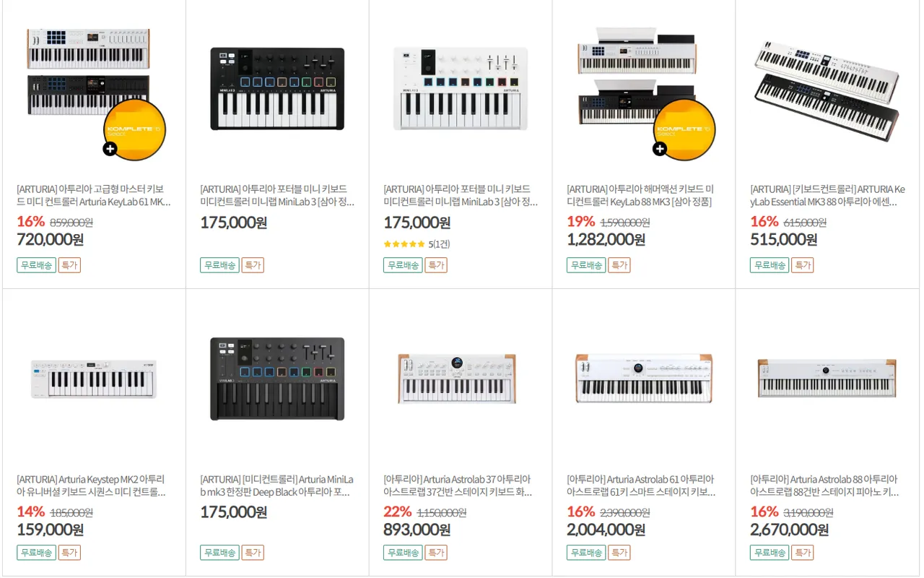Click the plus icon on KeyLab 61 thumbnail
Screen dimensions: 924x578
(110, 149)
